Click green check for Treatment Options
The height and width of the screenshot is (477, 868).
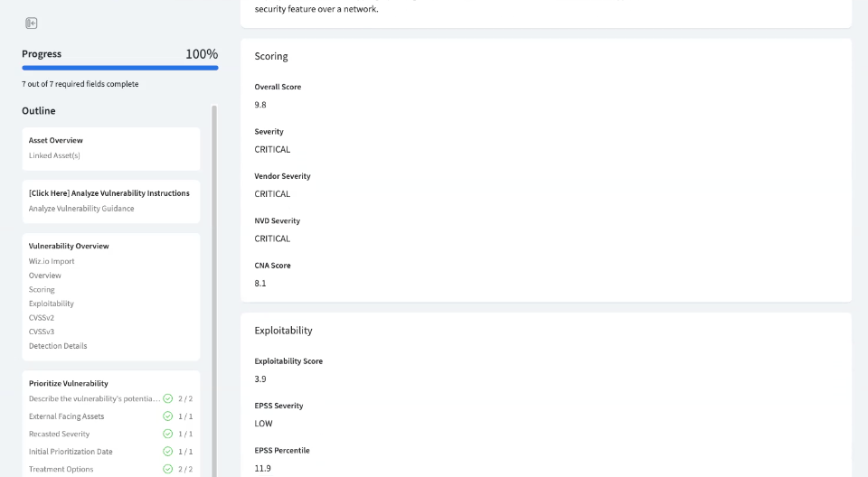168,469
